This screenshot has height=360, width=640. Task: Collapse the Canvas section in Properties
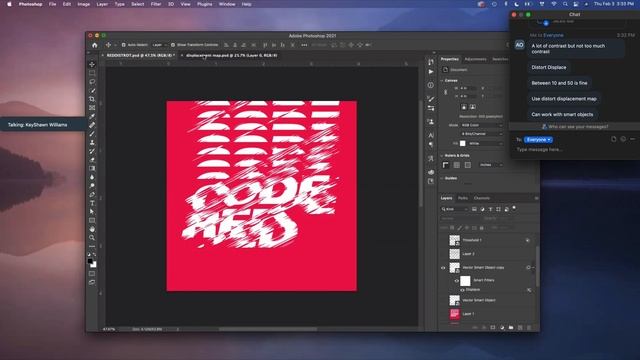click(x=442, y=81)
